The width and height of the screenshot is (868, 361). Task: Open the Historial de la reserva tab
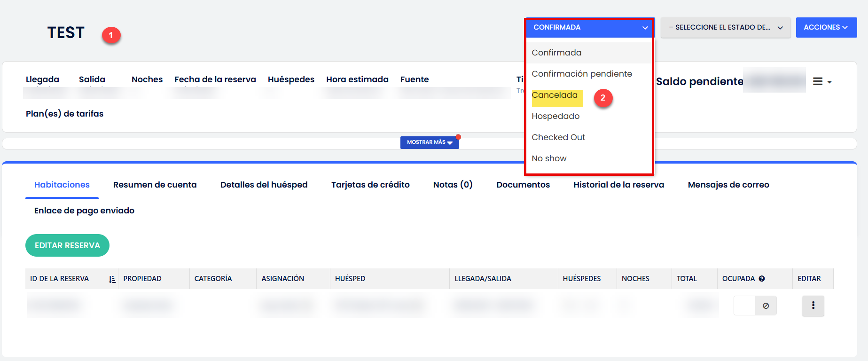coord(618,185)
